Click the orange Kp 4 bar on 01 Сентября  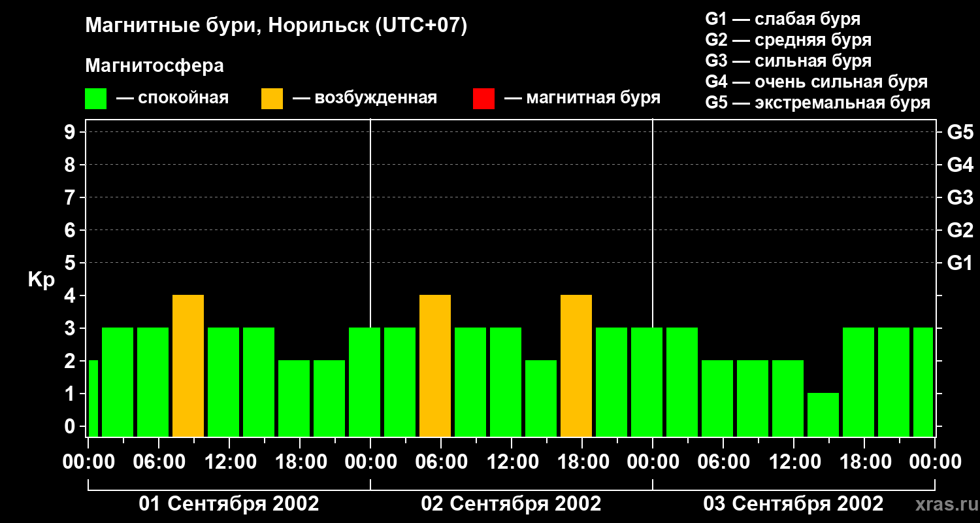188,365
